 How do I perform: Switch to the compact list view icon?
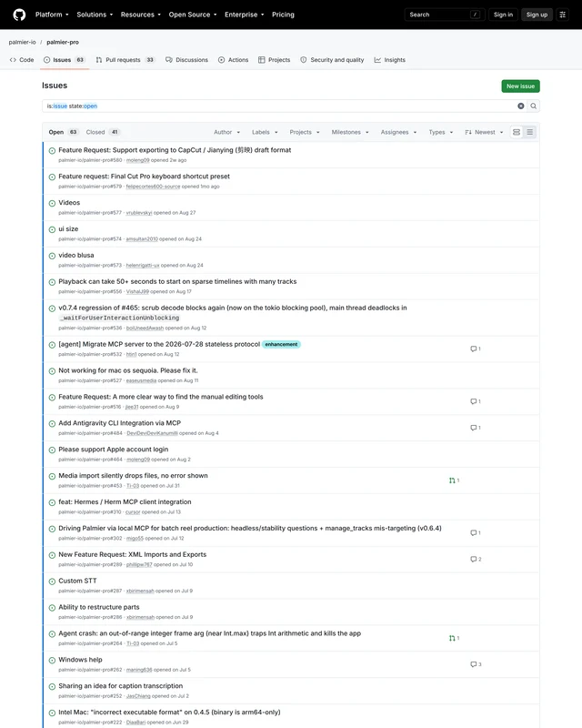click(529, 132)
